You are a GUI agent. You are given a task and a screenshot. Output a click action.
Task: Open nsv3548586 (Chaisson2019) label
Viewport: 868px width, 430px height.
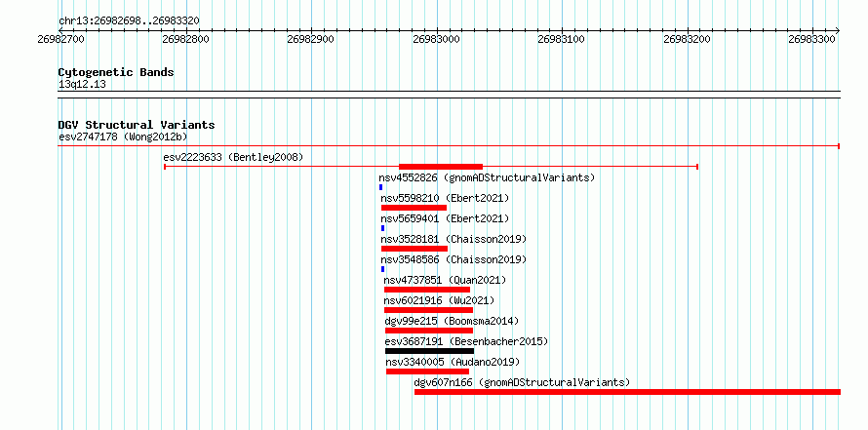coord(454,259)
